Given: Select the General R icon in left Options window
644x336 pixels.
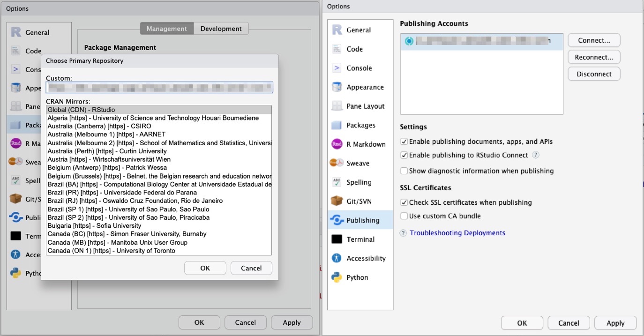Looking at the screenshot, I should 16,32.
